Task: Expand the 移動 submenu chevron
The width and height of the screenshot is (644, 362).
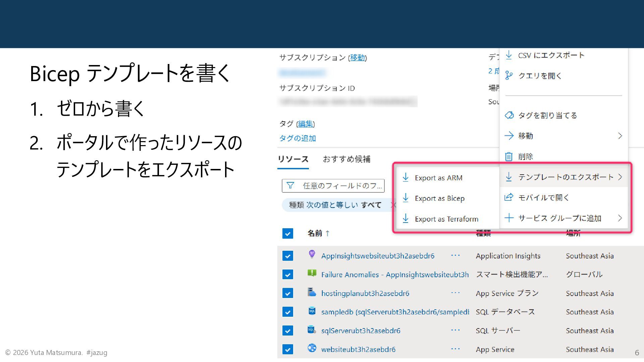Action: point(620,136)
